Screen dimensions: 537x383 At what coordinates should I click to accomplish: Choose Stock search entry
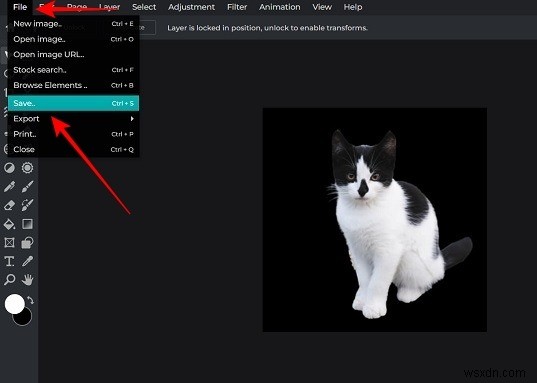click(x=73, y=70)
